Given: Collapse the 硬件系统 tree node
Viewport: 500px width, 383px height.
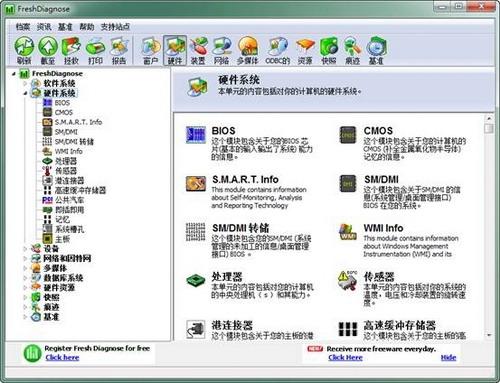Looking at the screenshot, I should pos(25,93).
